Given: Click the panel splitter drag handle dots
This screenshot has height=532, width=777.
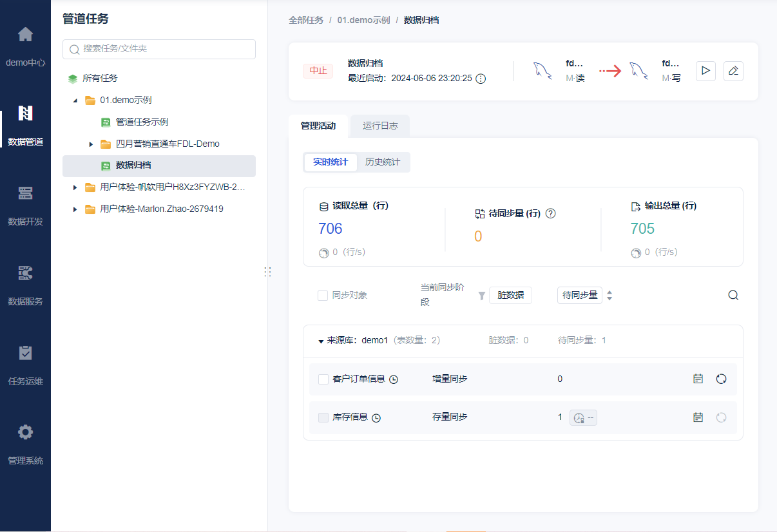Looking at the screenshot, I should (x=267, y=272).
